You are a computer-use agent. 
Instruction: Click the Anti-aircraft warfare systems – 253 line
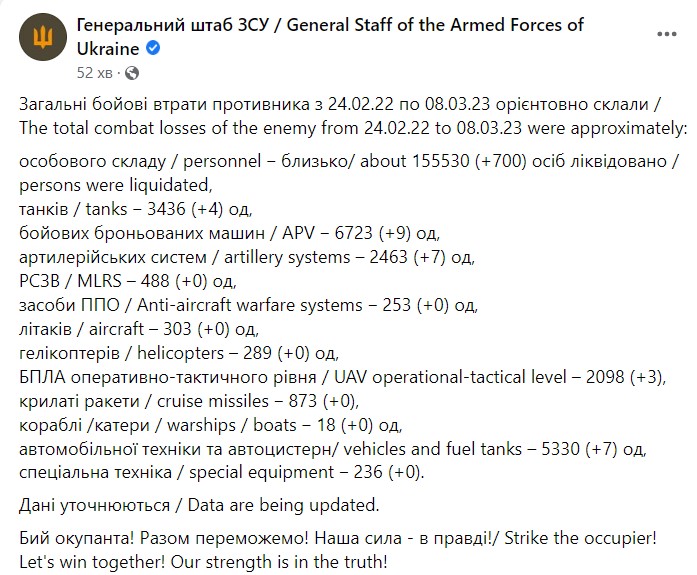tap(249, 304)
